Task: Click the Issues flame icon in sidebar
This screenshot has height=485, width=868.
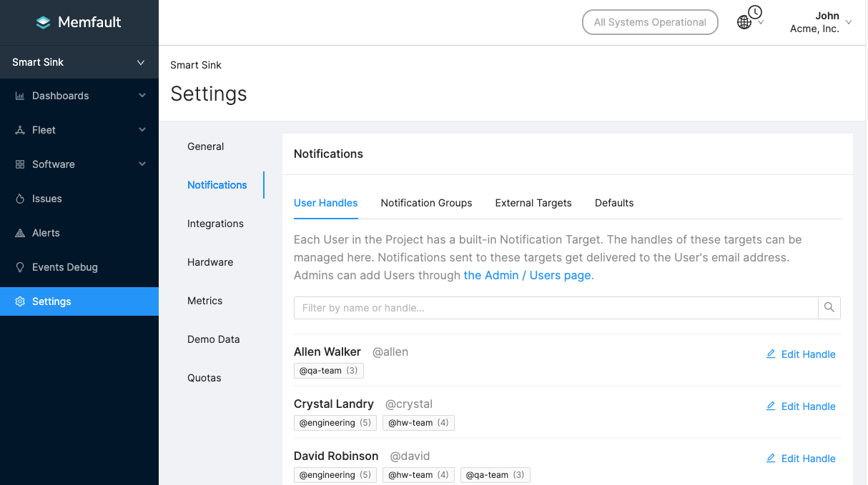Action: [20, 199]
